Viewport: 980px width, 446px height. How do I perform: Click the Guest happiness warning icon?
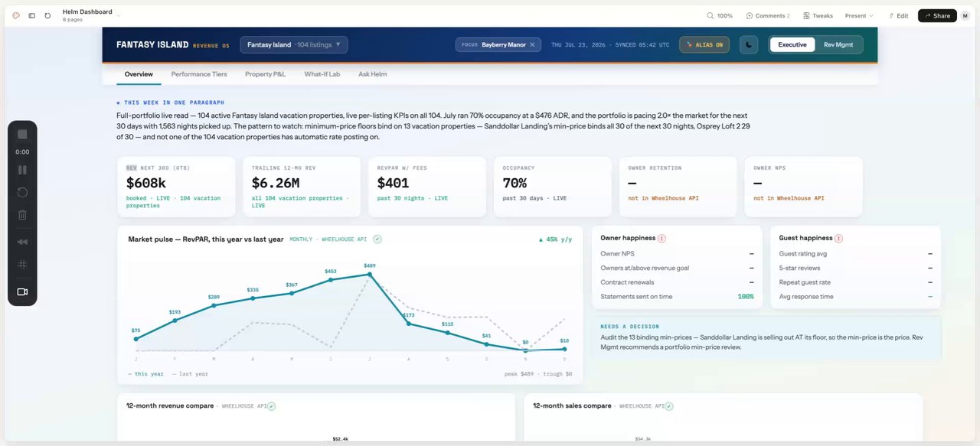click(838, 239)
